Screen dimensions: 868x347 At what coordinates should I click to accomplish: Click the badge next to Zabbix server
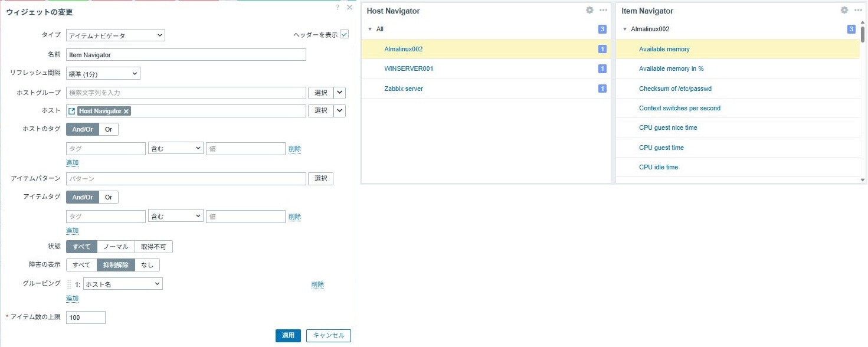tap(602, 89)
